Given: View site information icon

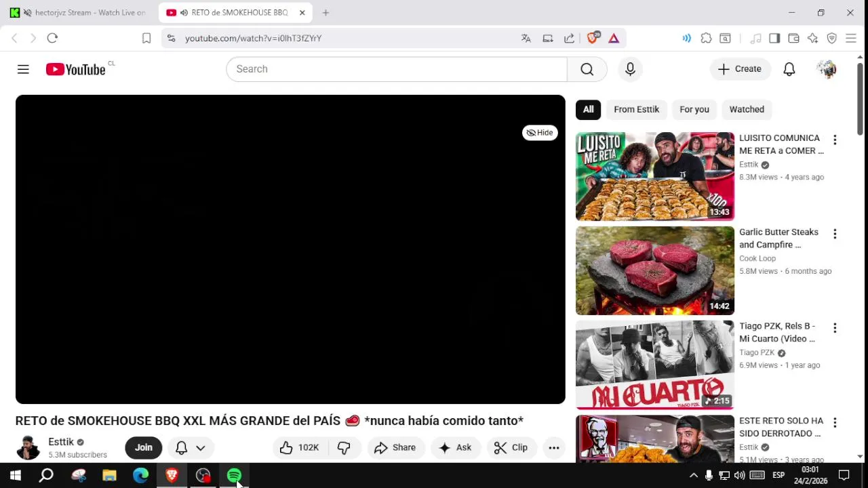Looking at the screenshot, I should 171,38.
